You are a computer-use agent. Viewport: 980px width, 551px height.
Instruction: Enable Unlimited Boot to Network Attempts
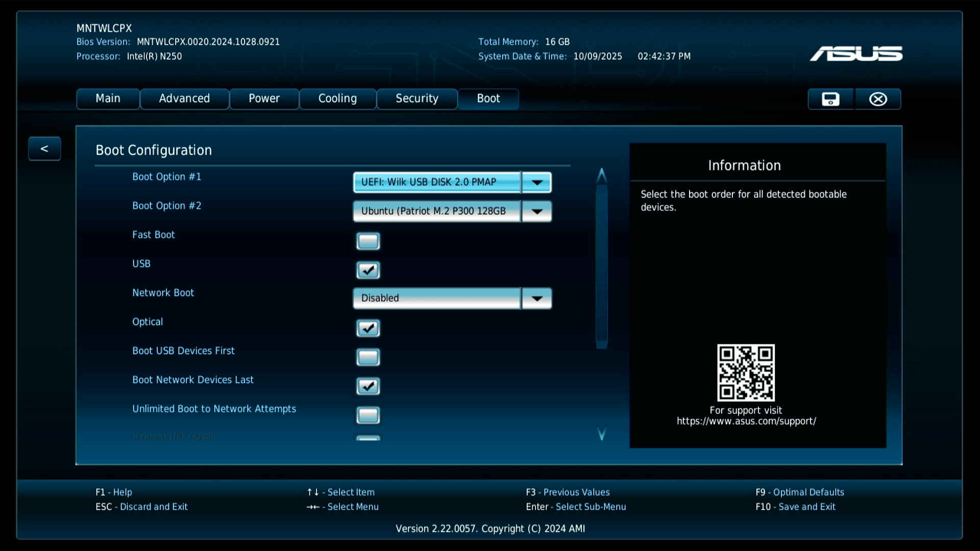click(368, 415)
